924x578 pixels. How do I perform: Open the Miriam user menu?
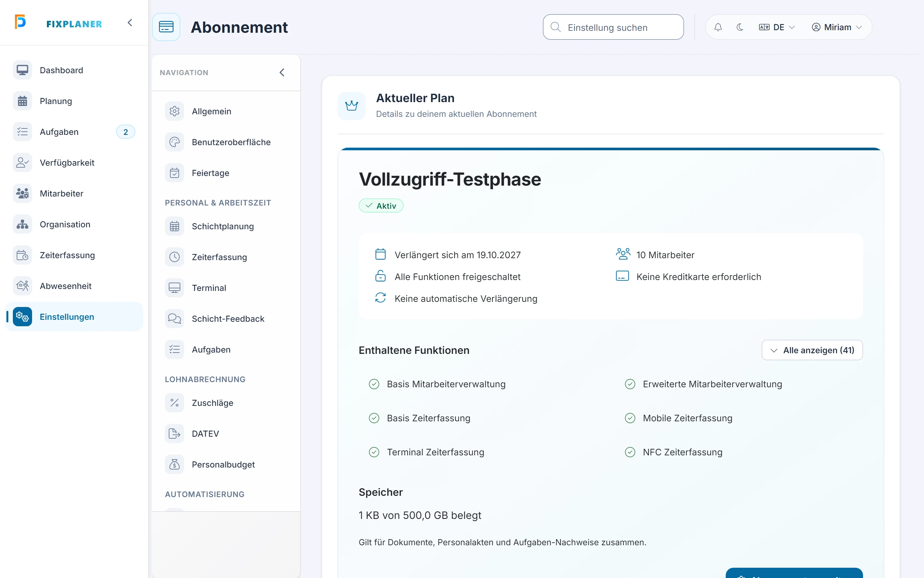coord(836,27)
